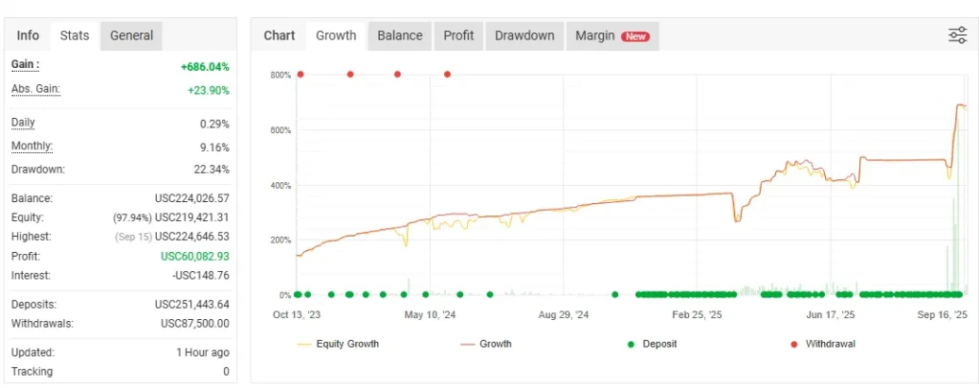
Task: Click the red Withdrawal legend dot
Action: (793, 344)
